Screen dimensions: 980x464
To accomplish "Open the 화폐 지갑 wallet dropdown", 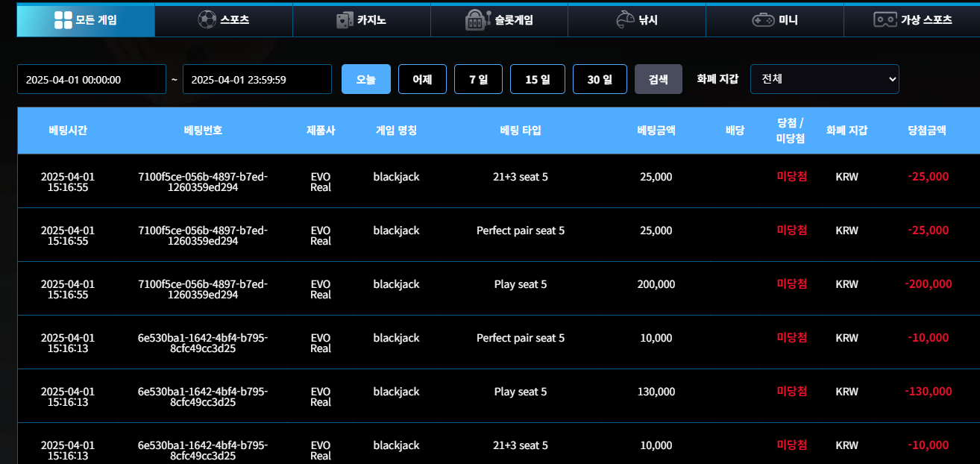I will click(x=824, y=79).
